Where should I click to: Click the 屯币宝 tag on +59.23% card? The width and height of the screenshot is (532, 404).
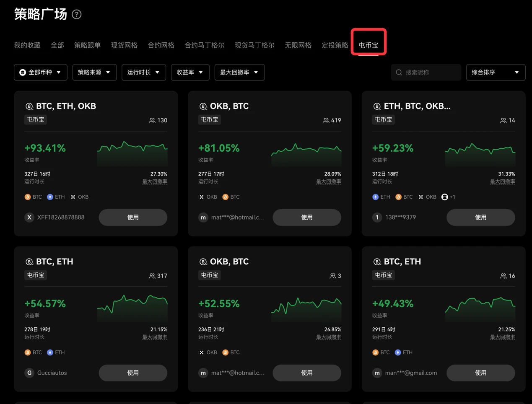[384, 120]
